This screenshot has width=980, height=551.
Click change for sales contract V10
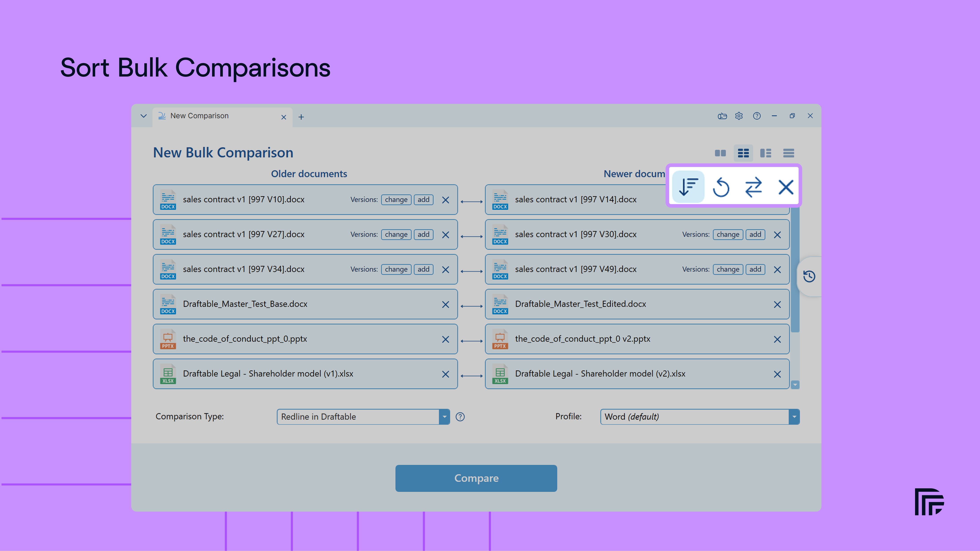coord(396,200)
